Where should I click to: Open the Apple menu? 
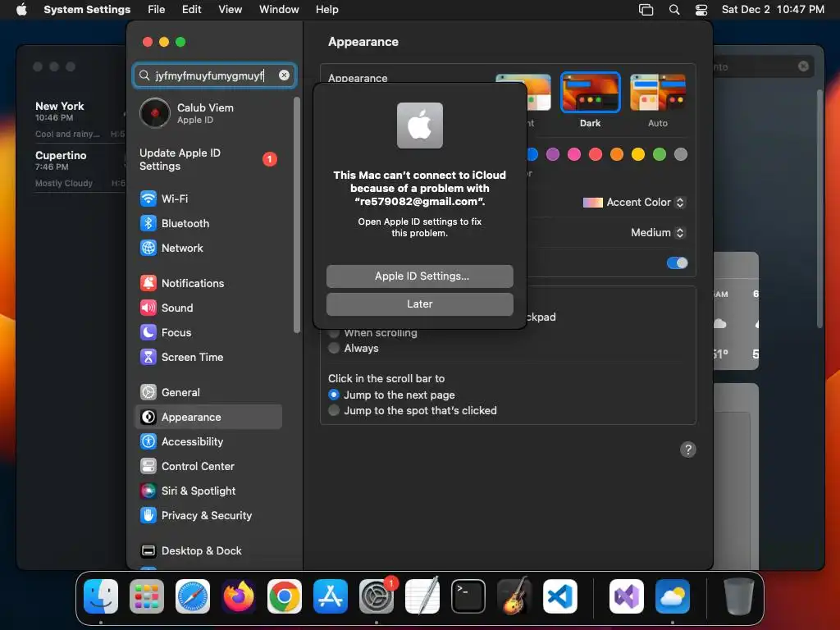click(21, 10)
